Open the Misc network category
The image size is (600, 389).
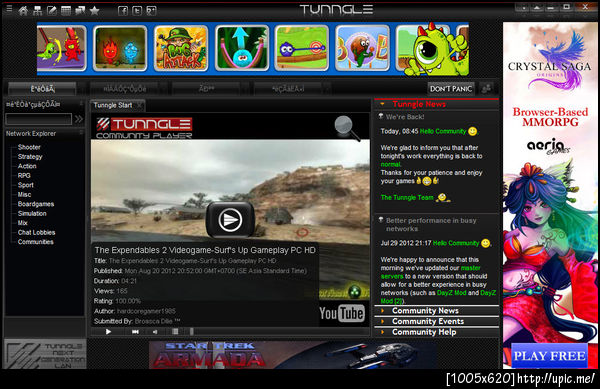[24, 194]
